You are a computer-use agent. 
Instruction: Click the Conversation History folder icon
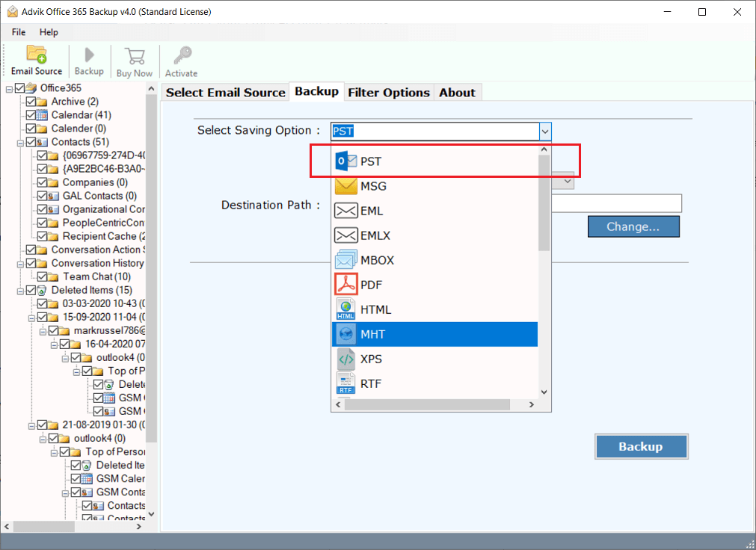pyautogui.click(x=42, y=263)
